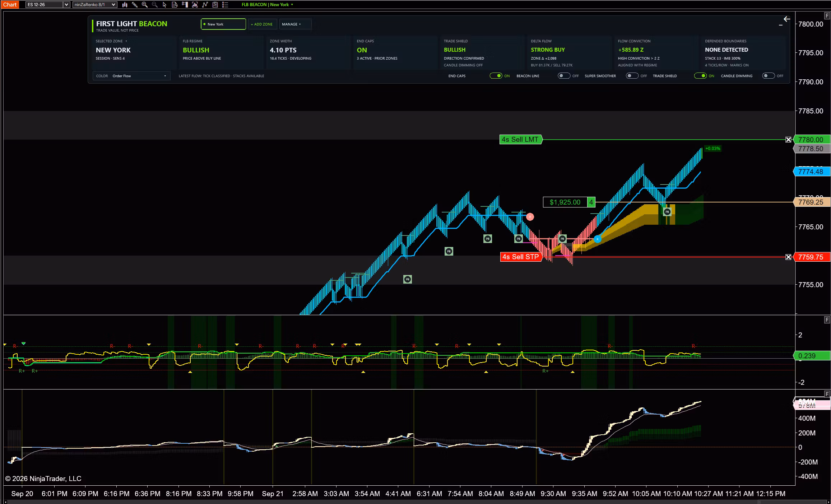831x504 pixels.
Task: Open the COLOR Order Flow dropdown
Action: (x=131, y=76)
